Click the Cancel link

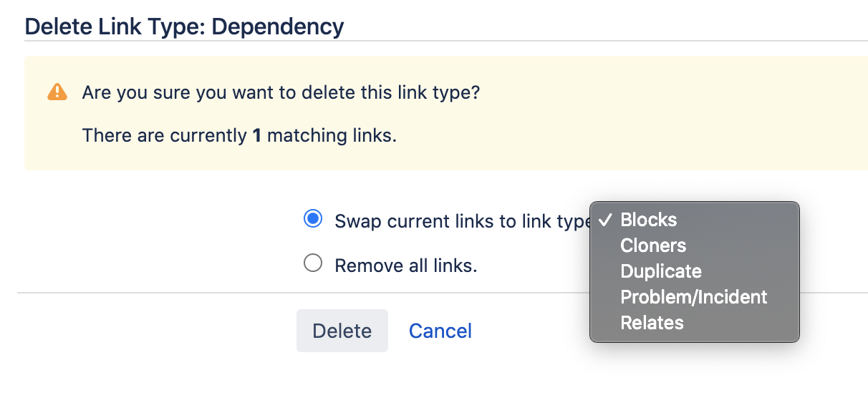(440, 331)
